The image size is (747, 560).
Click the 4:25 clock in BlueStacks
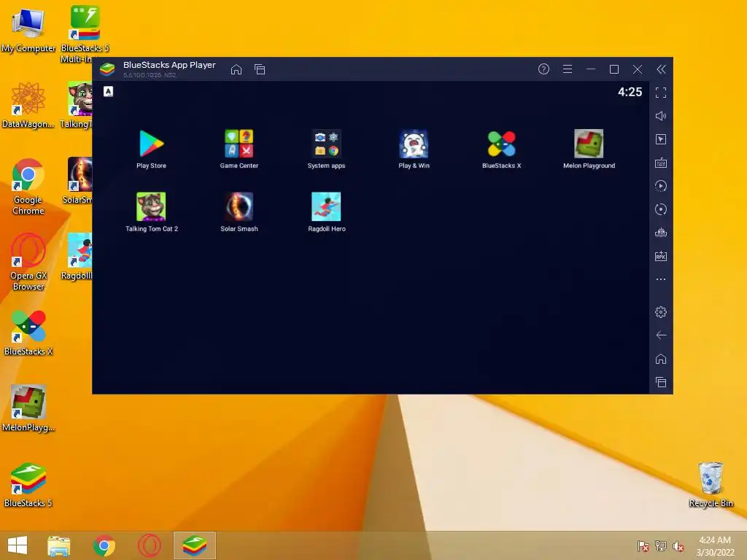(x=630, y=92)
